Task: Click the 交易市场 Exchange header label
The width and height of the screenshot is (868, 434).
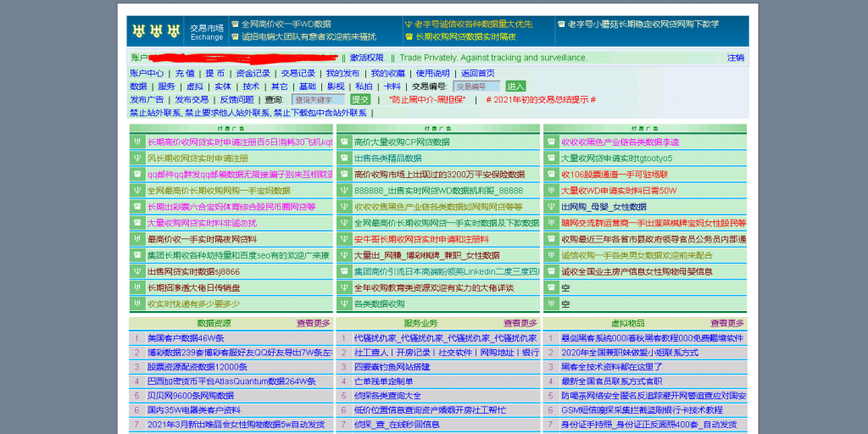Action: [x=207, y=32]
